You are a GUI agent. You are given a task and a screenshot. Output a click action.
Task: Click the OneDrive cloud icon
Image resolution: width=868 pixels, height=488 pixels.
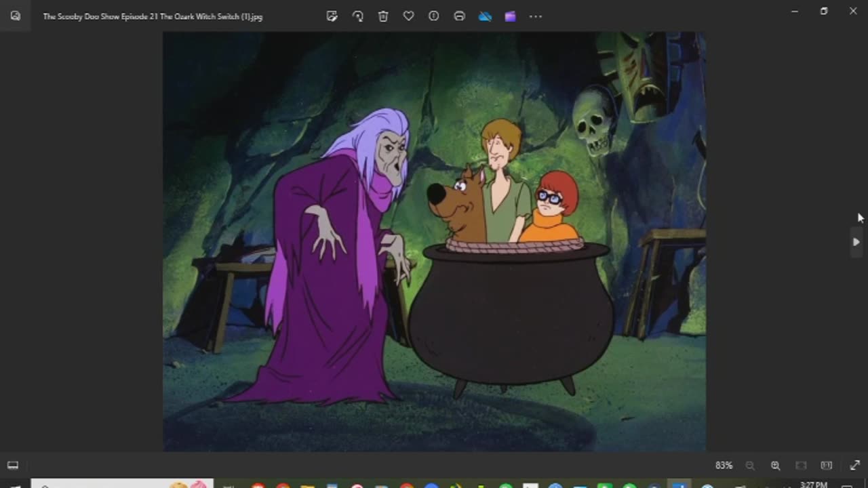pos(485,16)
